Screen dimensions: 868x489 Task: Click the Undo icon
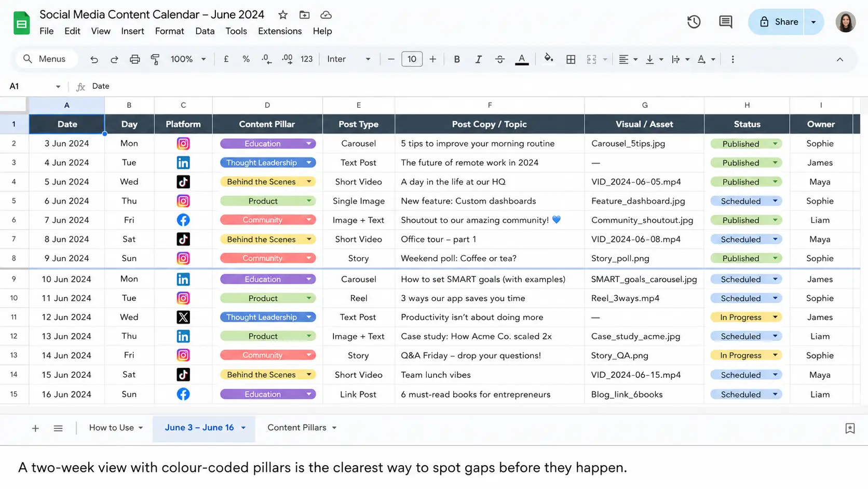click(94, 59)
